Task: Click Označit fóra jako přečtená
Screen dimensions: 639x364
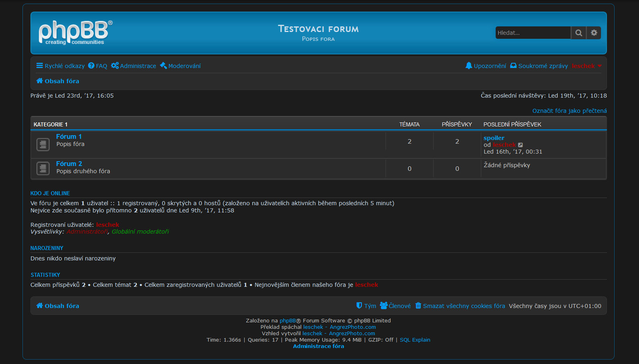Action: point(569,111)
